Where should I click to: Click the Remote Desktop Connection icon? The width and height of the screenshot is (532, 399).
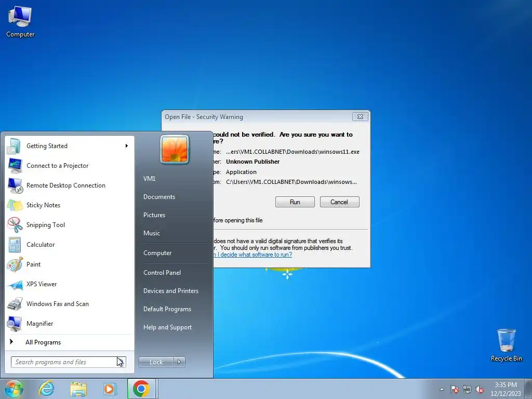coord(15,185)
